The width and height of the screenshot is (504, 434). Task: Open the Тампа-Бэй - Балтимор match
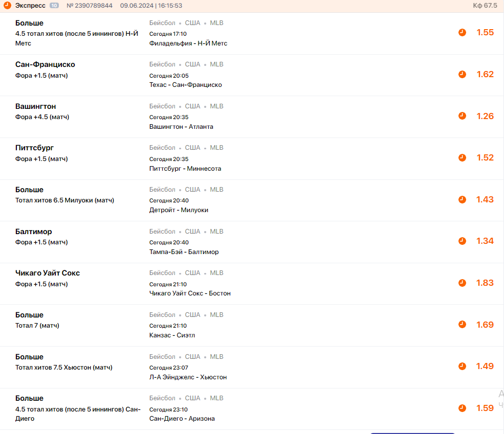pyautogui.click(x=184, y=252)
